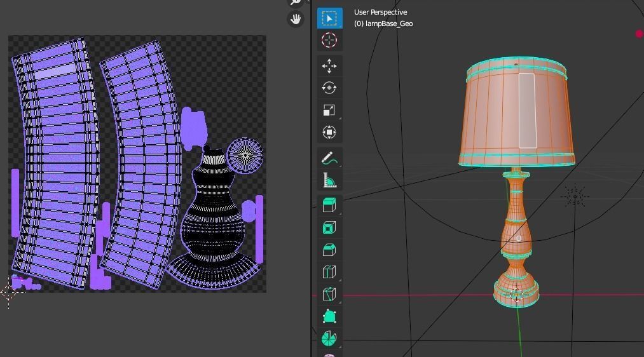Activate the Cursor tool

click(x=329, y=40)
